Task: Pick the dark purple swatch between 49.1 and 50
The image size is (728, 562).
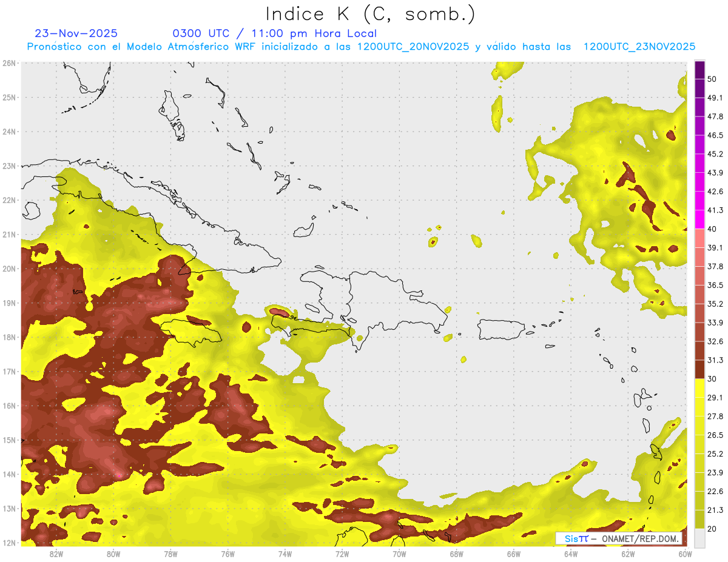Action: (699, 89)
